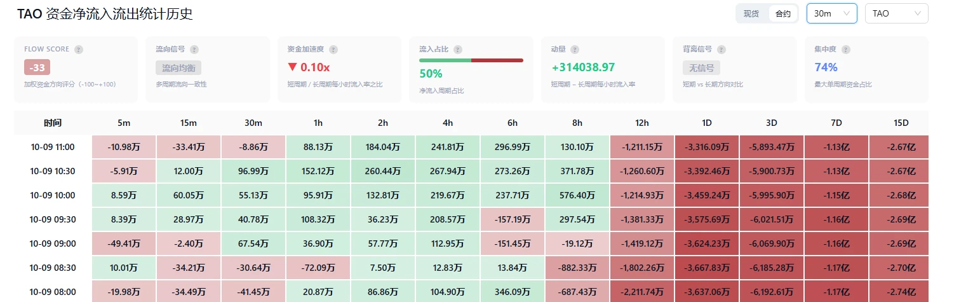
Task: Select the 10-09 11:00 row time
Action: (53, 147)
